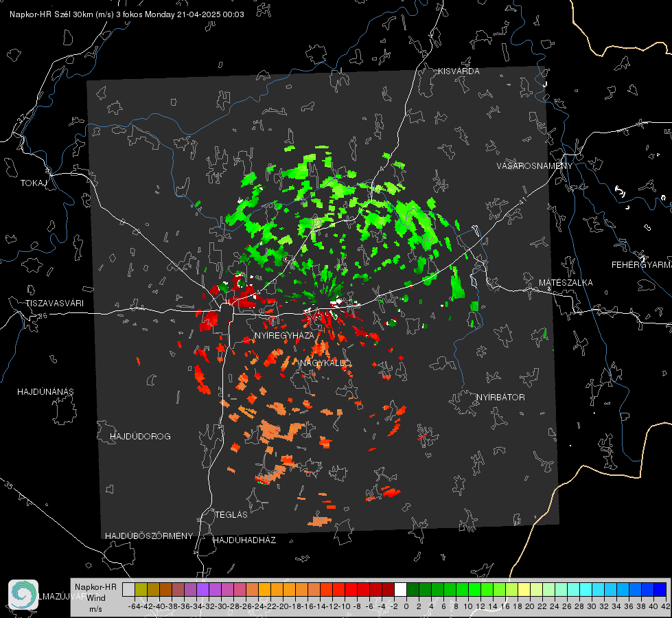Click the blue swirl logo icon

[x=23, y=595]
